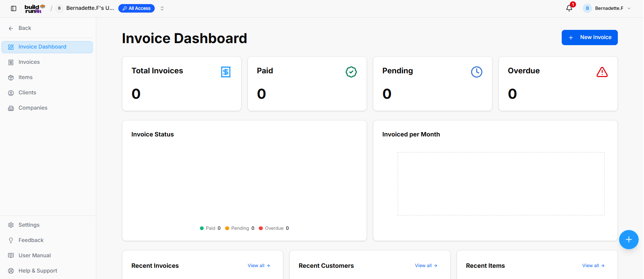Click the Overdue warning triangle icon
Screen dimensions: 644x279
point(602,72)
